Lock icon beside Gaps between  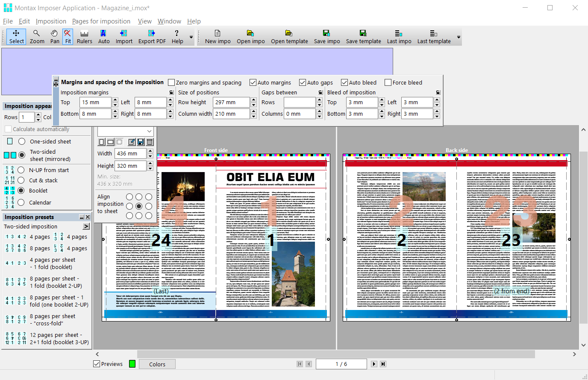pyautogui.click(x=320, y=92)
